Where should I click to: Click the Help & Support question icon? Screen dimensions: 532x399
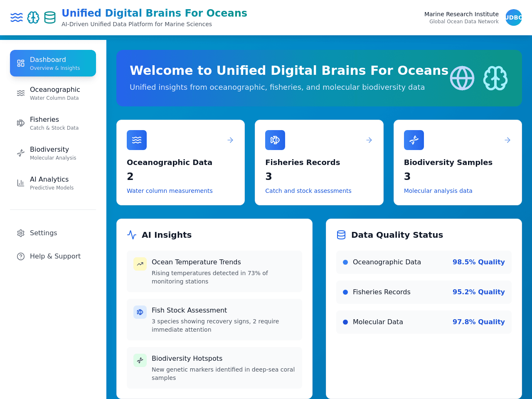(x=21, y=256)
